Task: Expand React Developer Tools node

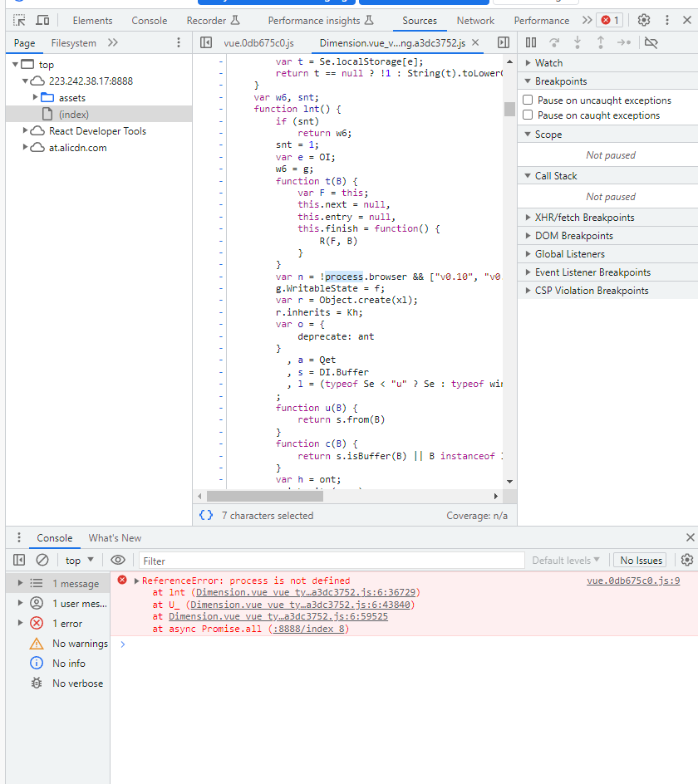Action: 25,130
